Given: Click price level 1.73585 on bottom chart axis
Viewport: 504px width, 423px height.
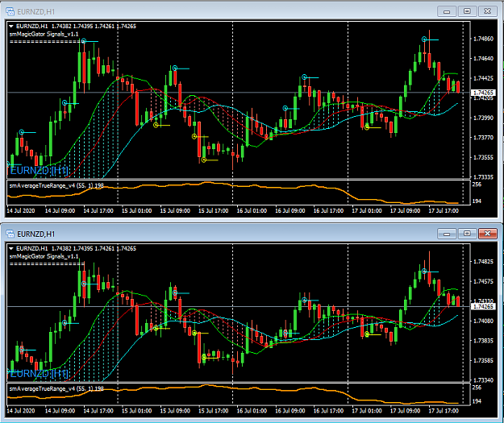Looking at the screenshot, I should 483,360.
